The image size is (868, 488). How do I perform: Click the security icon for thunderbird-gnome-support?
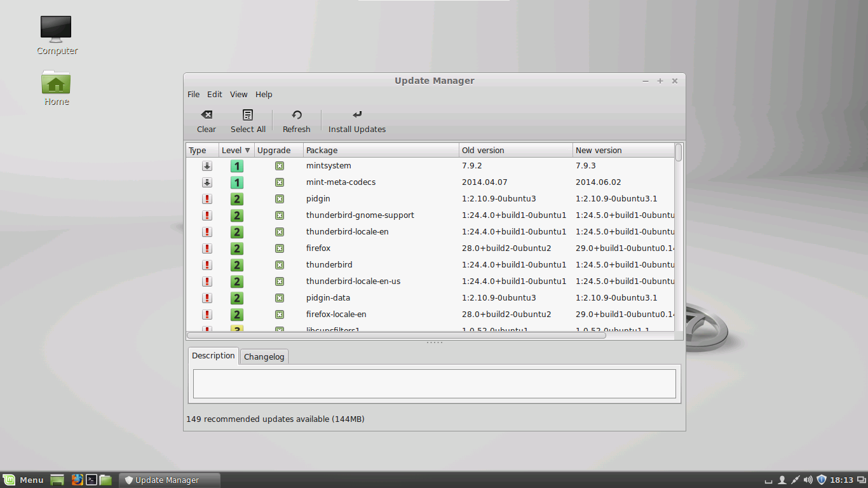coord(207,215)
